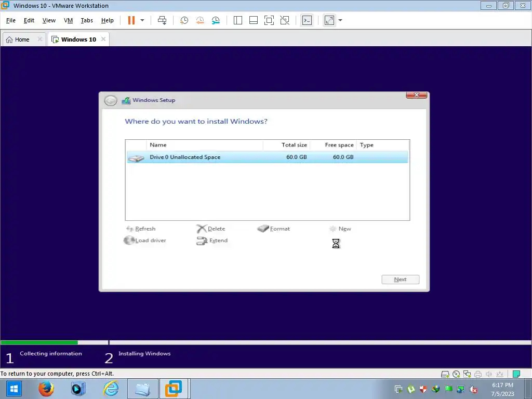532x399 pixels.
Task: Close the Windows Setup dialog
Action: (416, 95)
